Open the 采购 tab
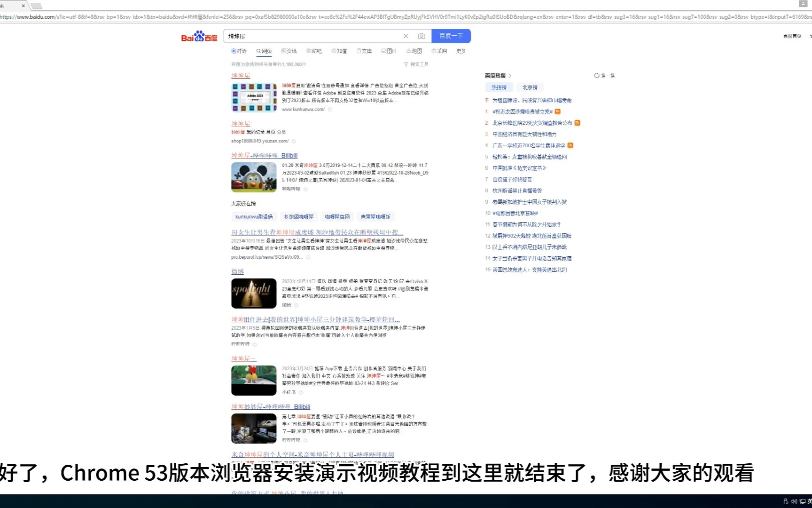This screenshot has height=508, width=812. pos(439,51)
